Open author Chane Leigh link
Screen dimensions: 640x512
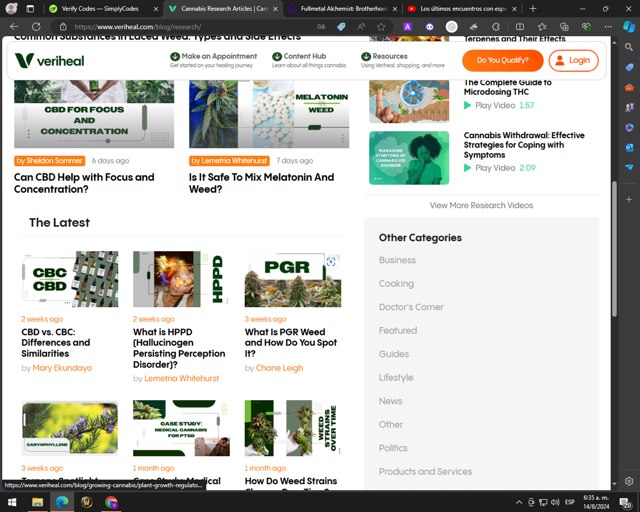(x=280, y=368)
